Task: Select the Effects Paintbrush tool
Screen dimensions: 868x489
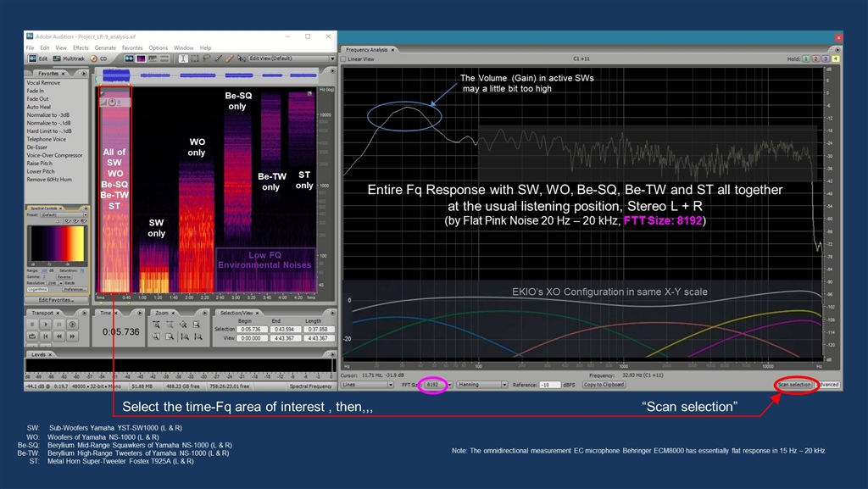Action: click(218, 58)
